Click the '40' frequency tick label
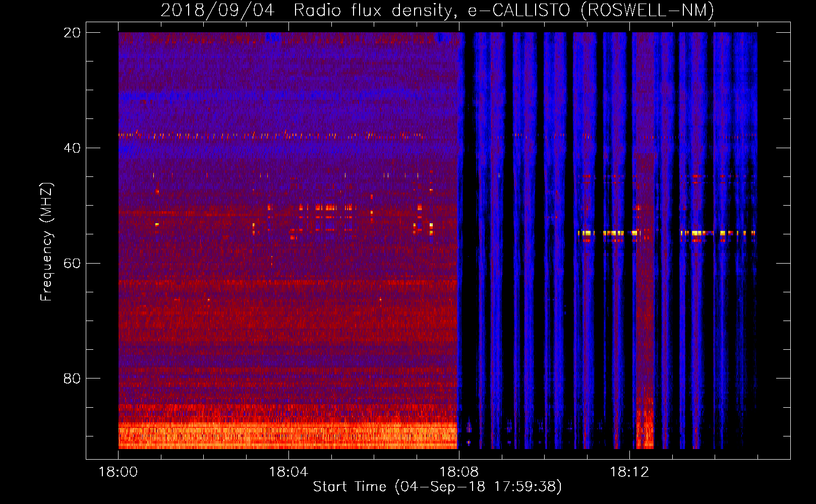 [72, 148]
